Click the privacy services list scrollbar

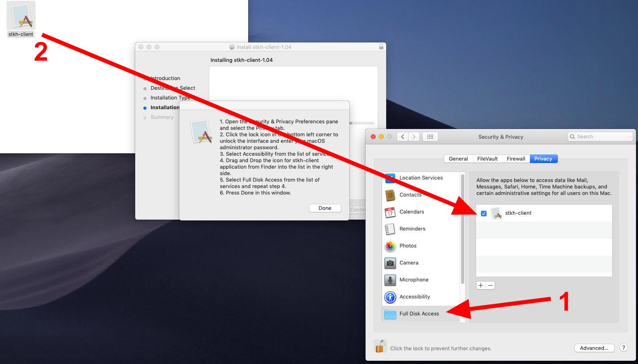463,229
